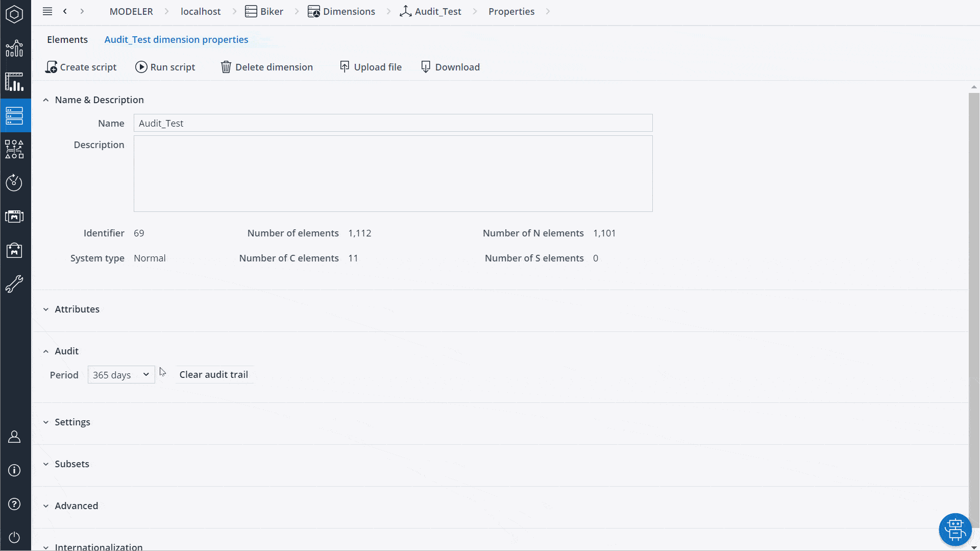Open the Period 365 days dropdown

click(121, 375)
